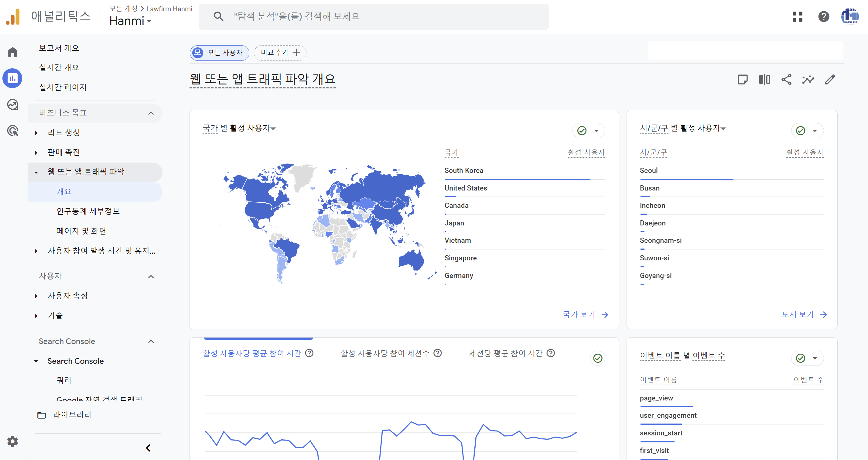
Task: Expand the 리드 생성 tree item
Action: 36,133
